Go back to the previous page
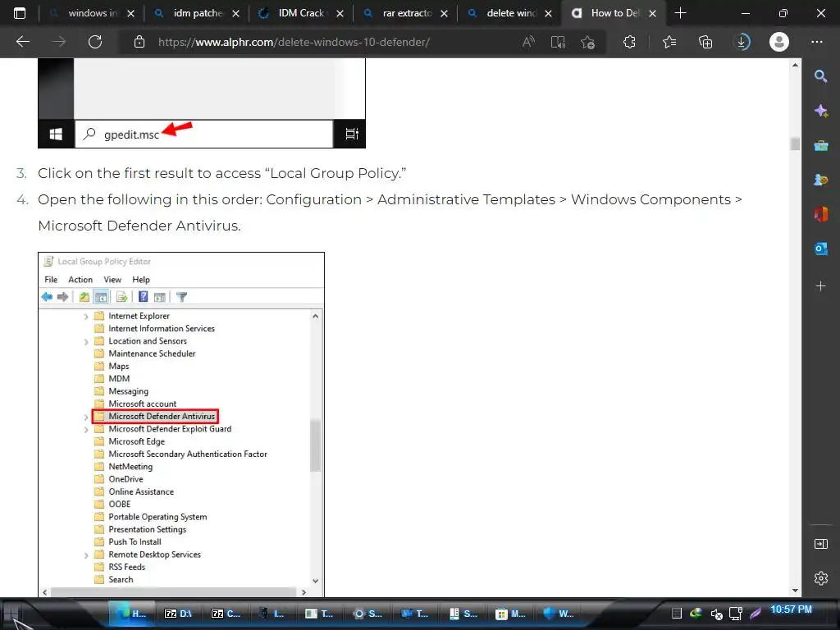The height and width of the screenshot is (630, 840). pyautogui.click(x=23, y=42)
